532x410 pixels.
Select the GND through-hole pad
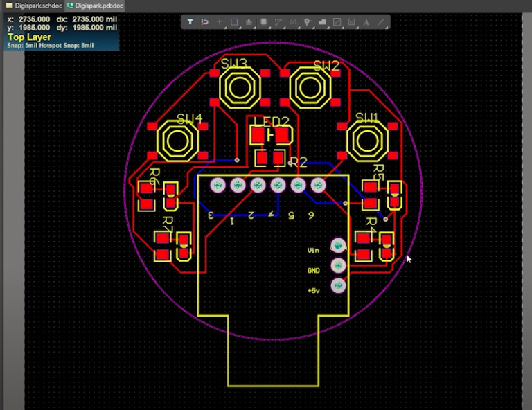point(339,265)
